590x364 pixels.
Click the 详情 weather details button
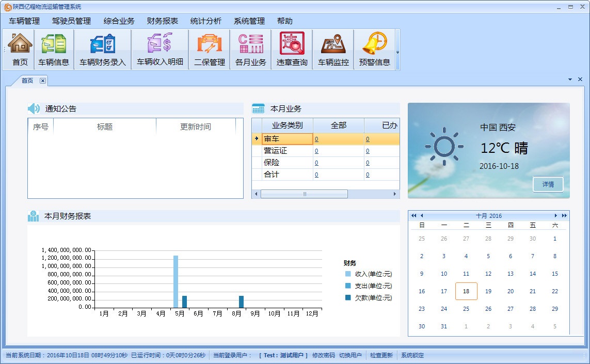(548, 184)
